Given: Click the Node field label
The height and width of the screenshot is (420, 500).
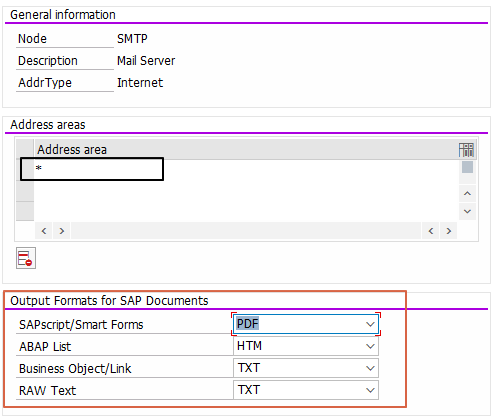Looking at the screenshot, I should [x=32, y=39].
